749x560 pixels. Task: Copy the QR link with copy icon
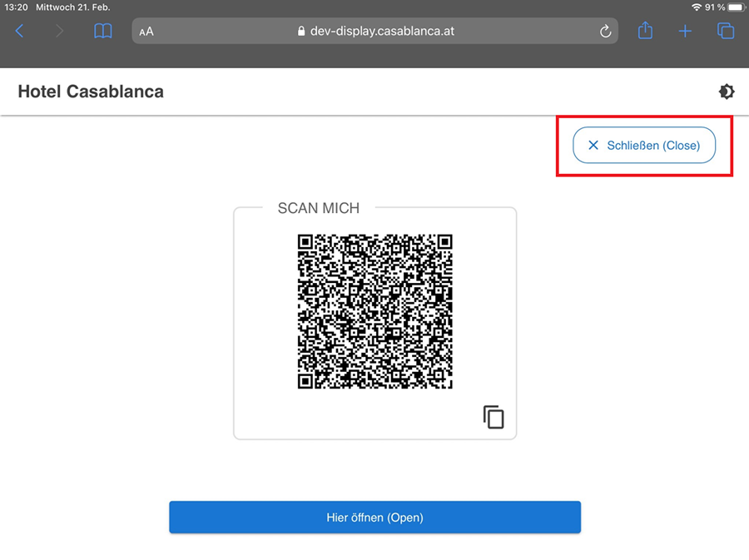coord(494,417)
